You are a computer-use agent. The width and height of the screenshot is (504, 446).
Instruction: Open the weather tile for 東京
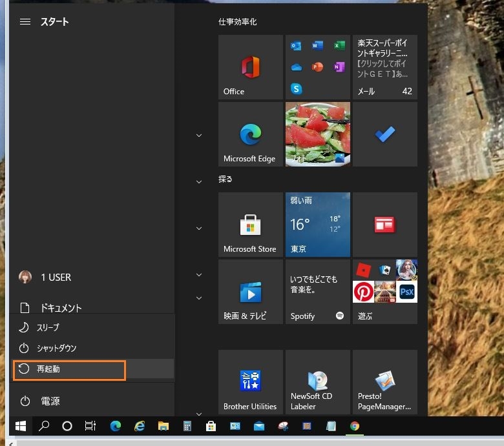(x=317, y=225)
